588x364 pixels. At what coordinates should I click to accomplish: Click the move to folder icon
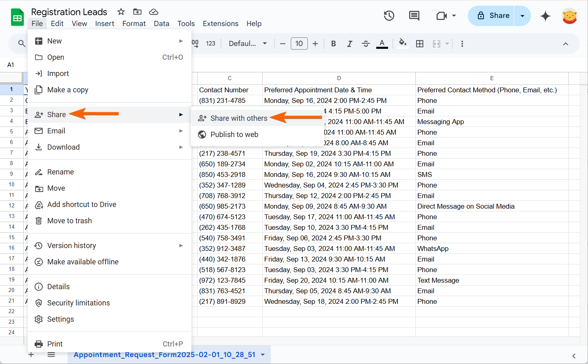point(137,12)
